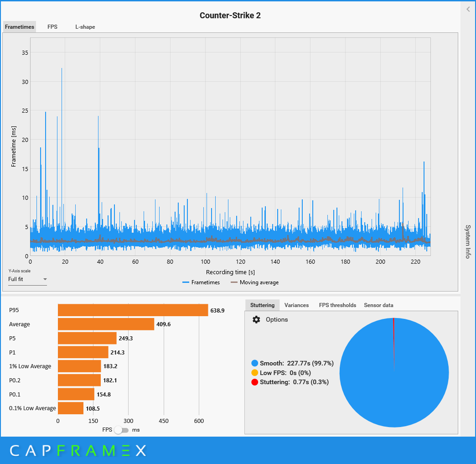The image size is (476, 464).
Task: Click the value 249.3
Action: pos(126,338)
